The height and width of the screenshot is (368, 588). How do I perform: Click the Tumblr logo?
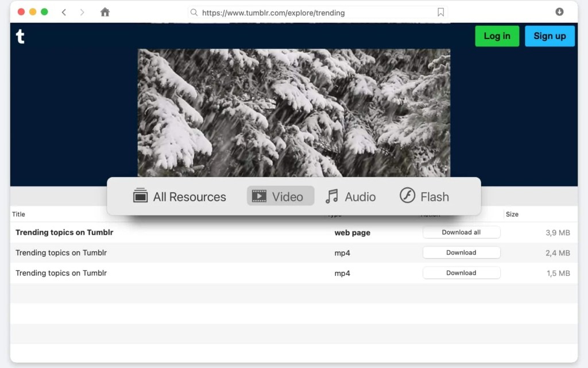(20, 37)
